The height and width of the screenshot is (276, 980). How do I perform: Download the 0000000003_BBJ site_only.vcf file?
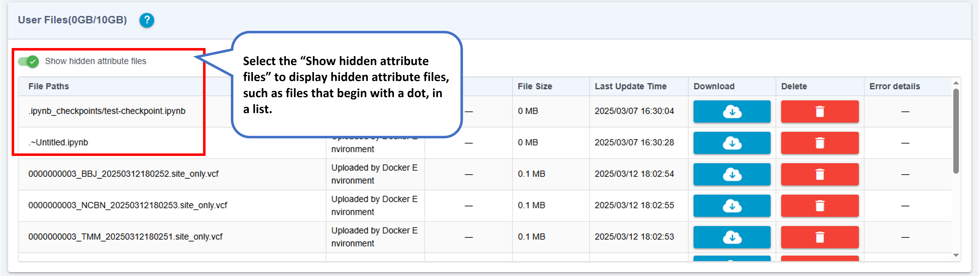pos(732,174)
